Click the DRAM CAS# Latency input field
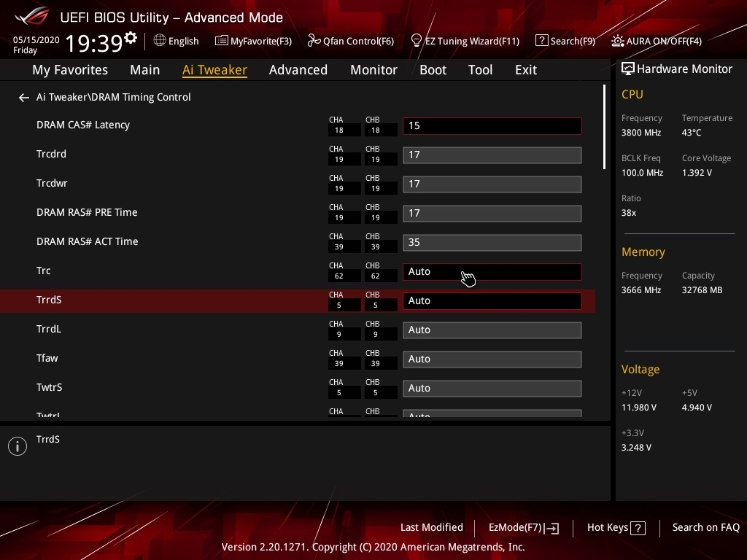The height and width of the screenshot is (560, 747). point(492,125)
